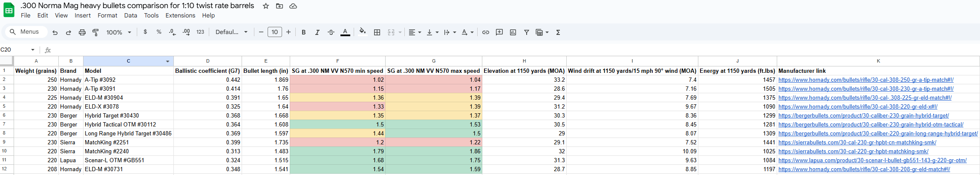
Task: Open the Extensions menu
Action: tap(180, 15)
